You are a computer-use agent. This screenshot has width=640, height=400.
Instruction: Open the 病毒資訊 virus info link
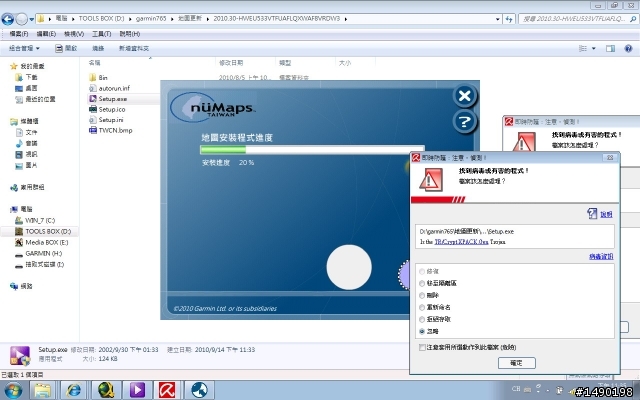point(601,256)
